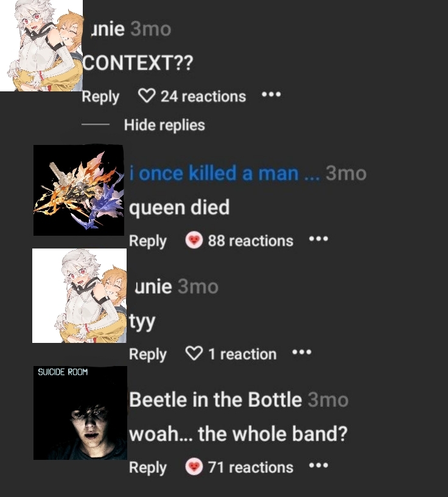Reply to unie's "tyy" comment
The height and width of the screenshot is (497, 448).
click(x=148, y=354)
